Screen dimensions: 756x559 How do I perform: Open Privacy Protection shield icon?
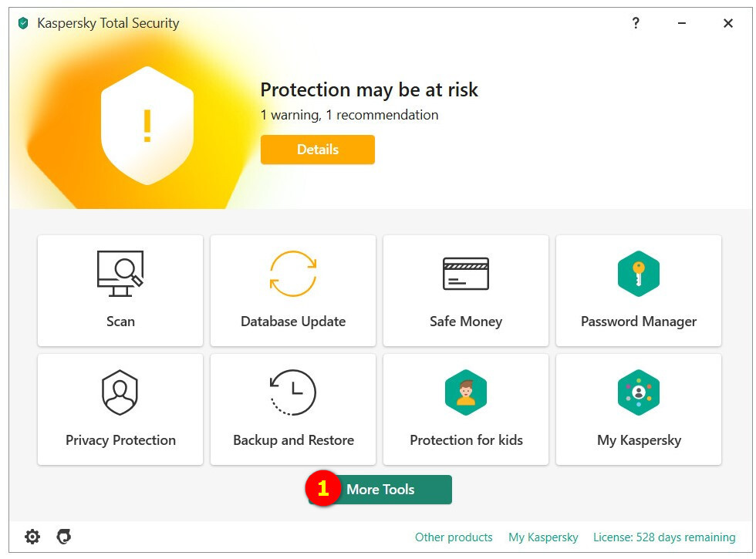(120, 392)
